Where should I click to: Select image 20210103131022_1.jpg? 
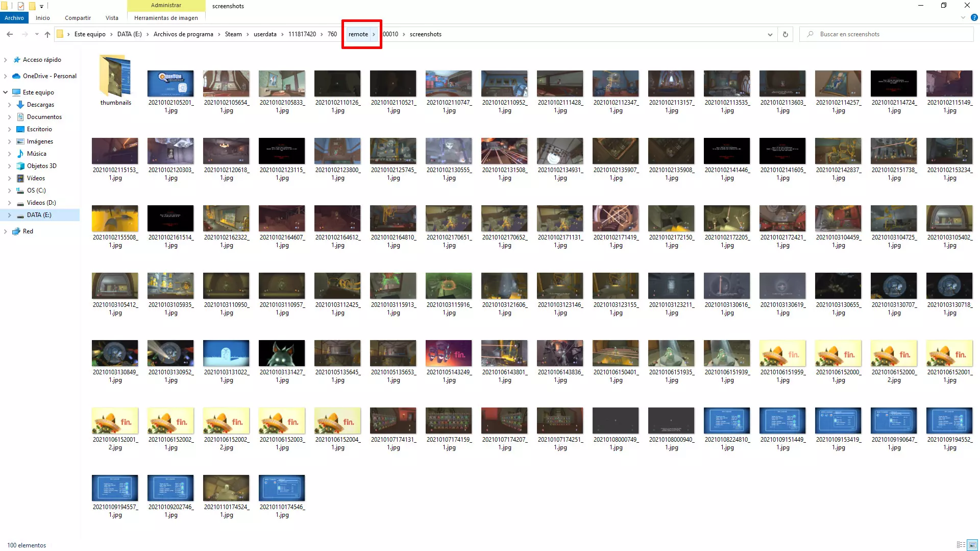pyautogui.click(x=226, y=353)
